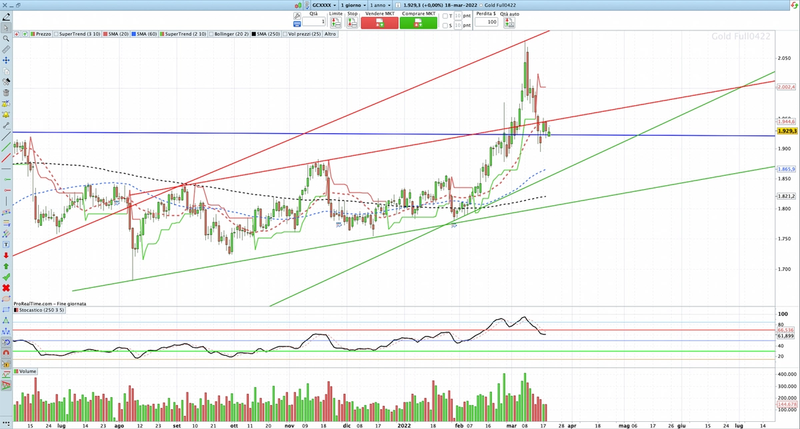Open the wrench settings icon in order bar
Screen dimensions: 800x429
tap(297, 16)
